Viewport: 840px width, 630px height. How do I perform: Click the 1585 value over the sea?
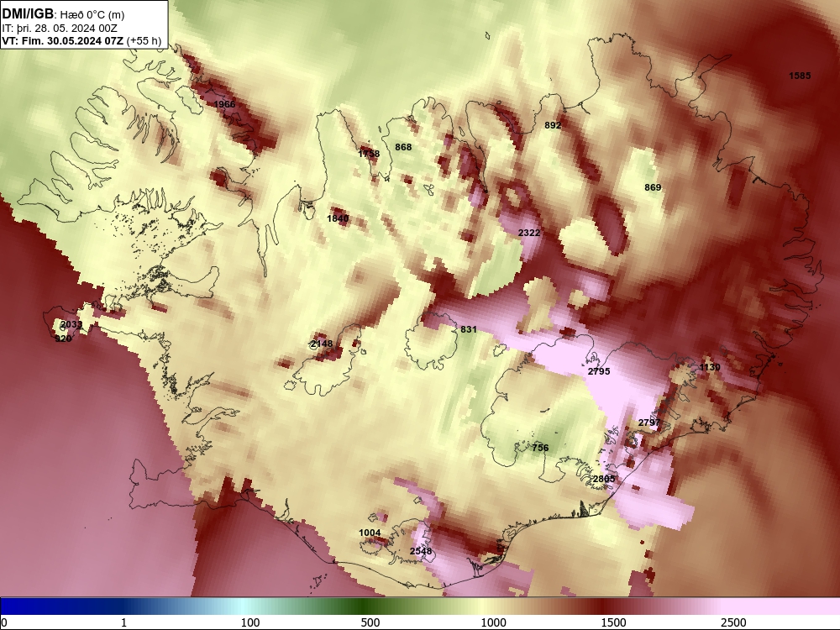800,76
